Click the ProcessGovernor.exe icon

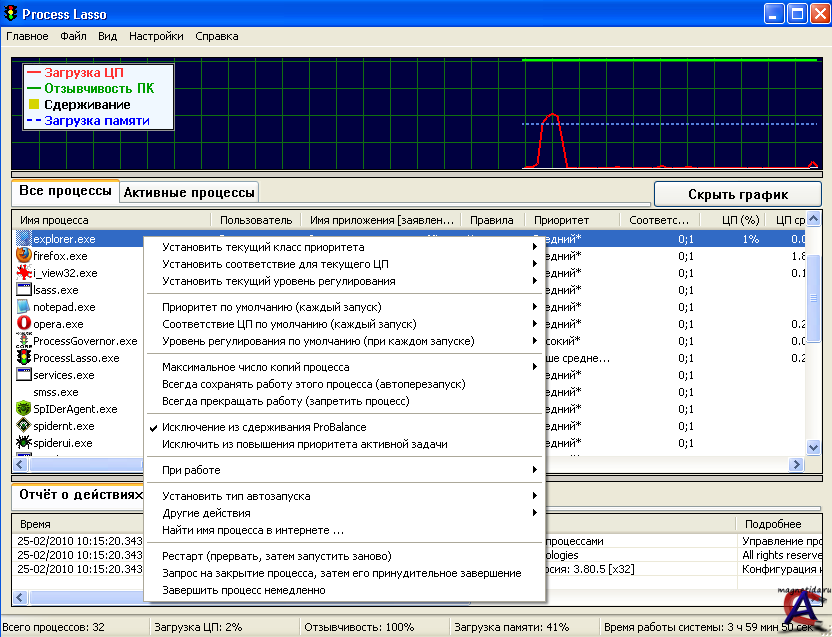(24, 341)
